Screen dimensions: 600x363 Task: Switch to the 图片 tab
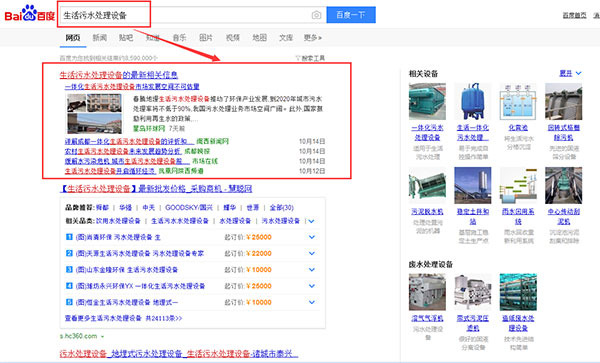(206, 37)
